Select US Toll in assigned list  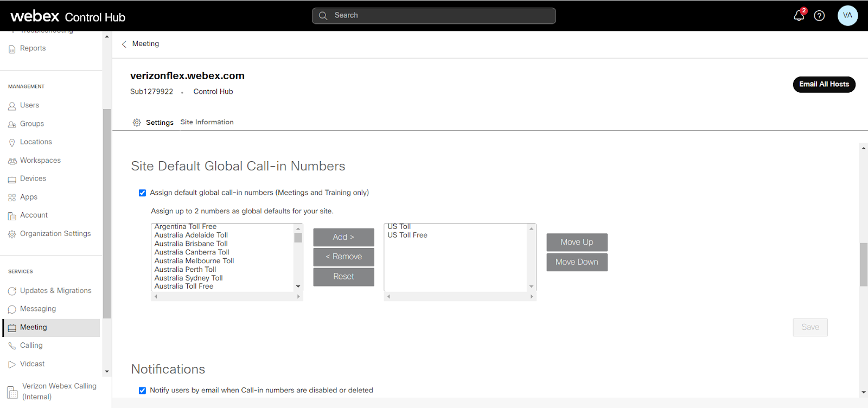coord(399,227)
